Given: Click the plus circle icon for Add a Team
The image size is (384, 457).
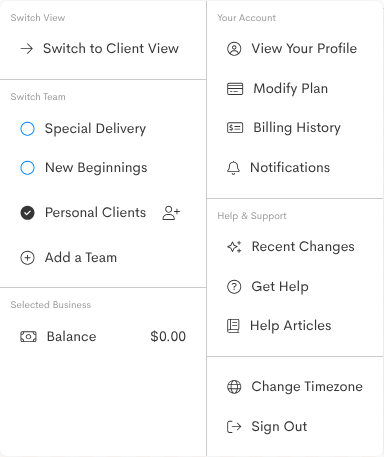Looking at the screenshot, I should [27, 258].
